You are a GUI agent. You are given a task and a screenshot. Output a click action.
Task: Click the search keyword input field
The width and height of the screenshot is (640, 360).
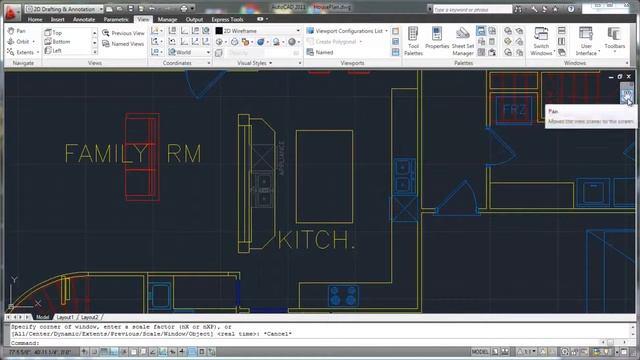coord(472,9)
